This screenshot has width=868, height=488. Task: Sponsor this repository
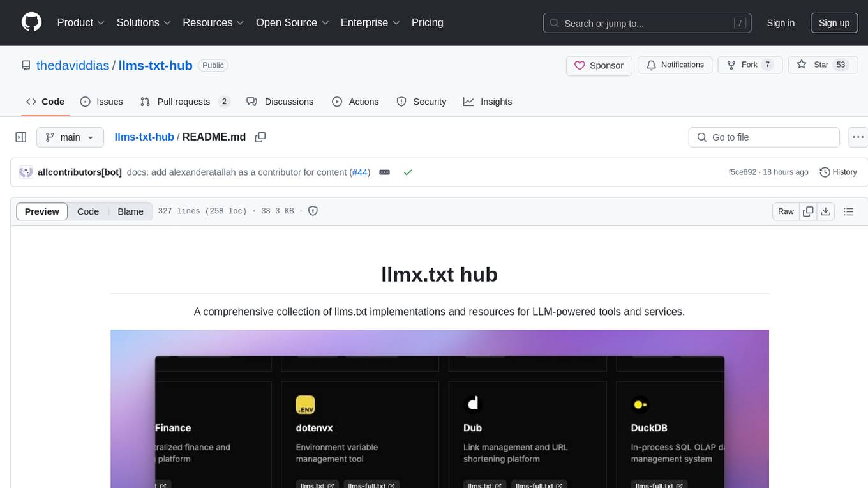pos(599,65)
